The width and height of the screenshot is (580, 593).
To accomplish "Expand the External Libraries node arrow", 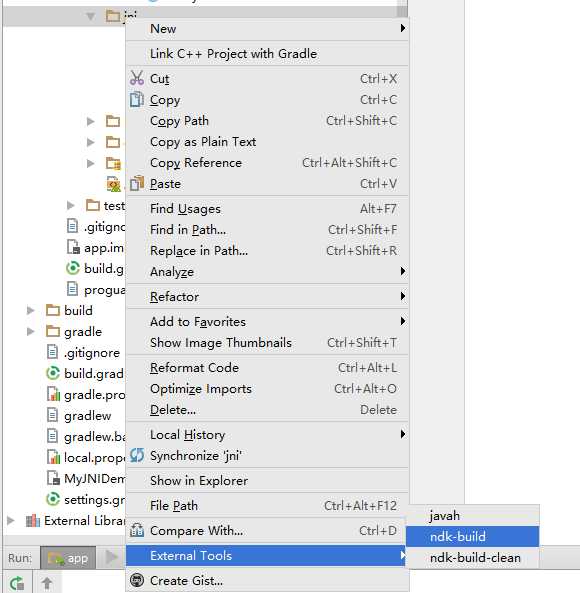I will 11,521.
